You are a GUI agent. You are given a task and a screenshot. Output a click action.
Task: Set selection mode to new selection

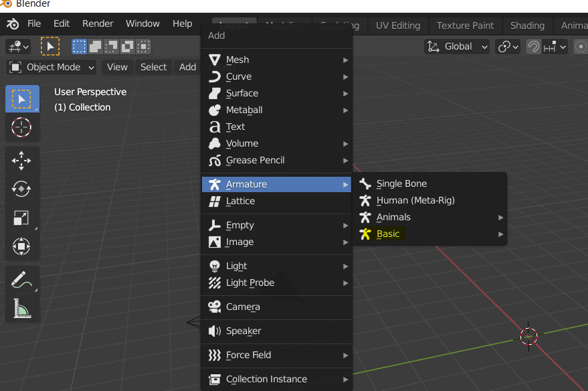pyautogui.click(x=79, y=46)
